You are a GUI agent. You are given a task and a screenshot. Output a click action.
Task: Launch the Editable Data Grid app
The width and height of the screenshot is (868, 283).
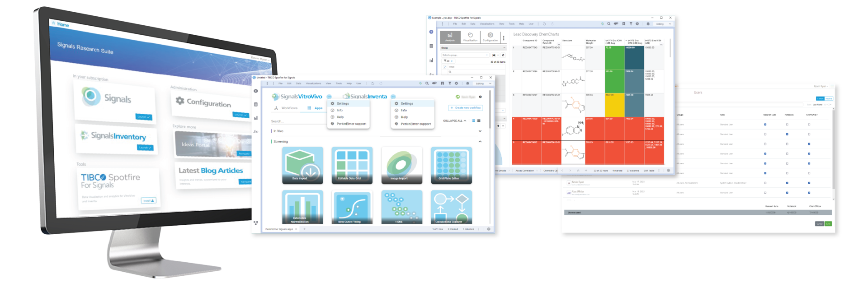[352, 165]
